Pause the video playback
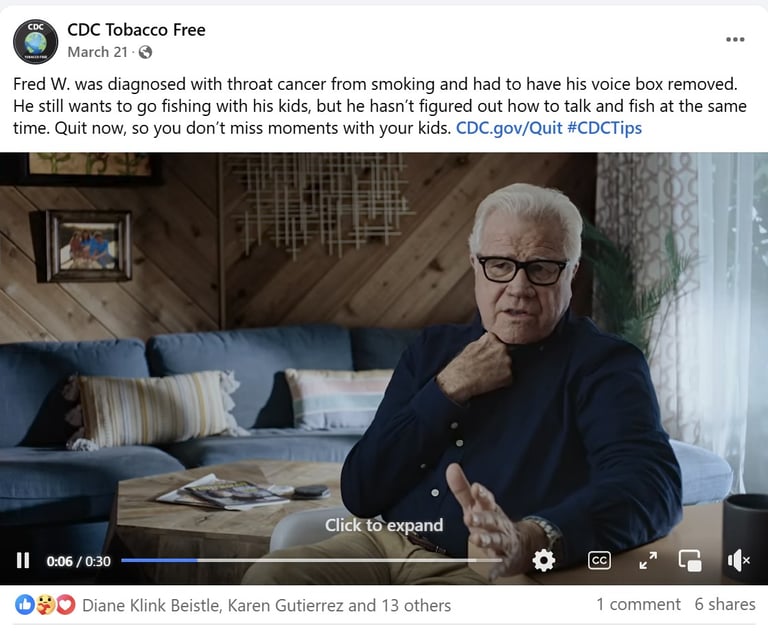Screen dimensions: 768x632 point(23,560)
